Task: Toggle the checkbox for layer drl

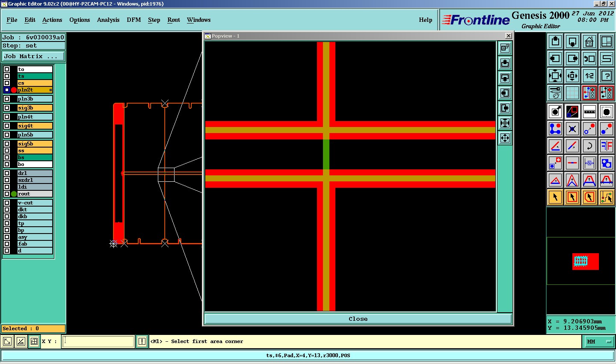Action: coord(7,173)
